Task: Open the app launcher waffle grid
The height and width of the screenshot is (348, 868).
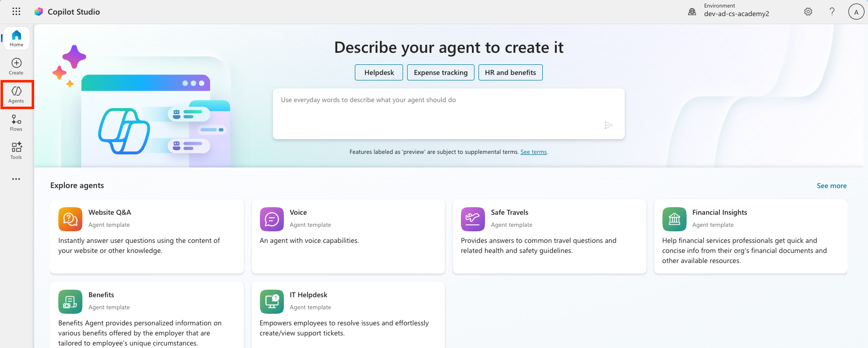Action: [16, 12]
